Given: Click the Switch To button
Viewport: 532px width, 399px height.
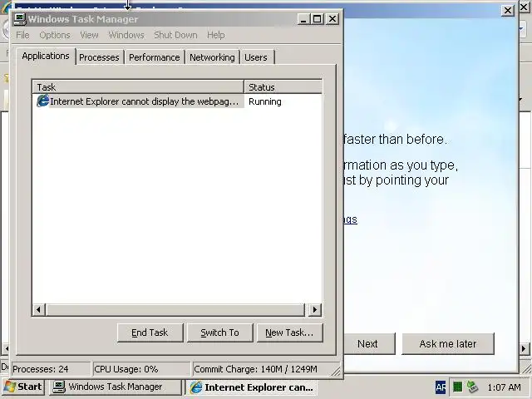Looking at the screenshot, I should (219, 332).
